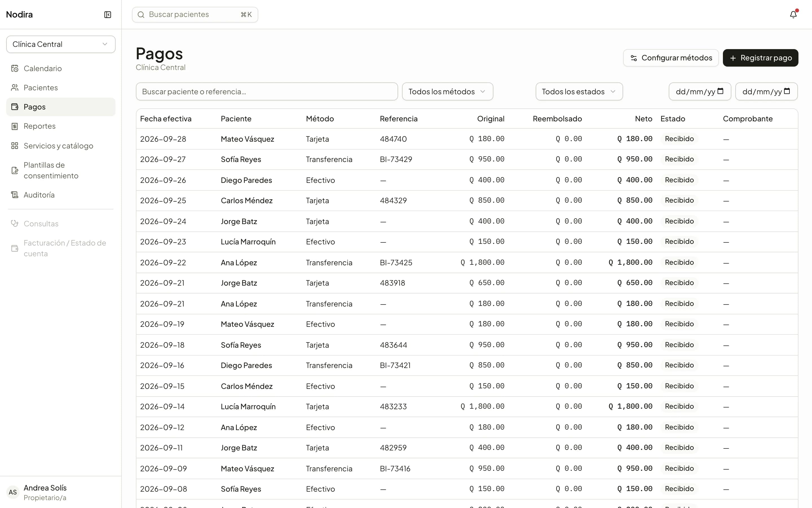Open the Clínica Central clinic selector
The image size is (812, 508).
(x=61, y=44)
